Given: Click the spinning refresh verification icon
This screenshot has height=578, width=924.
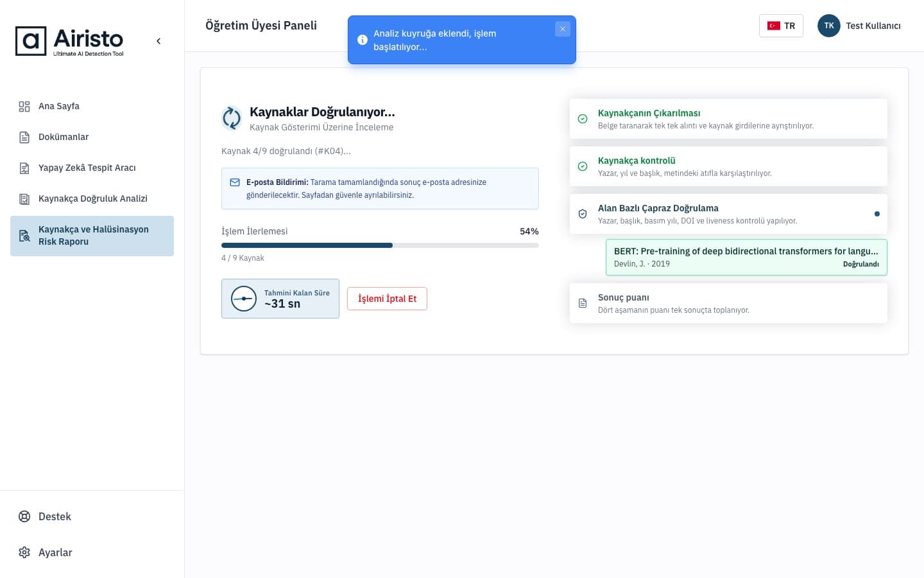Looking at the screenshot, I should click(x=232, y=118).
